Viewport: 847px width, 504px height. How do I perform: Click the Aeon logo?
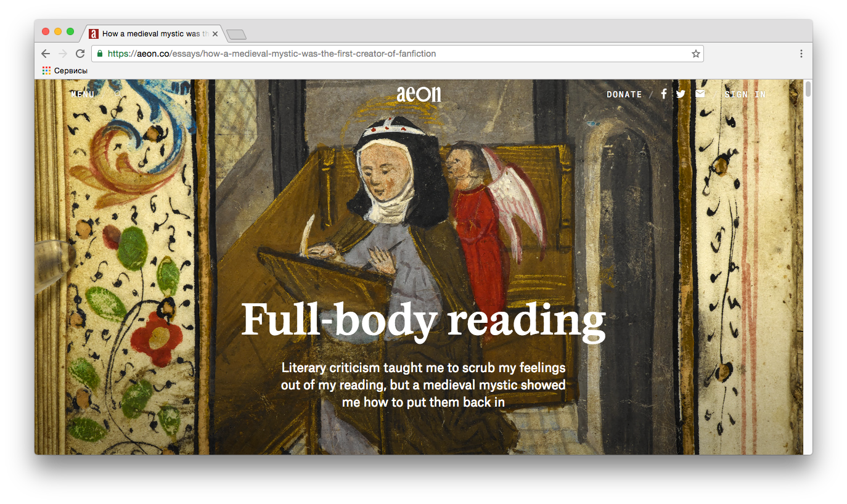click(x=419, y=94)
